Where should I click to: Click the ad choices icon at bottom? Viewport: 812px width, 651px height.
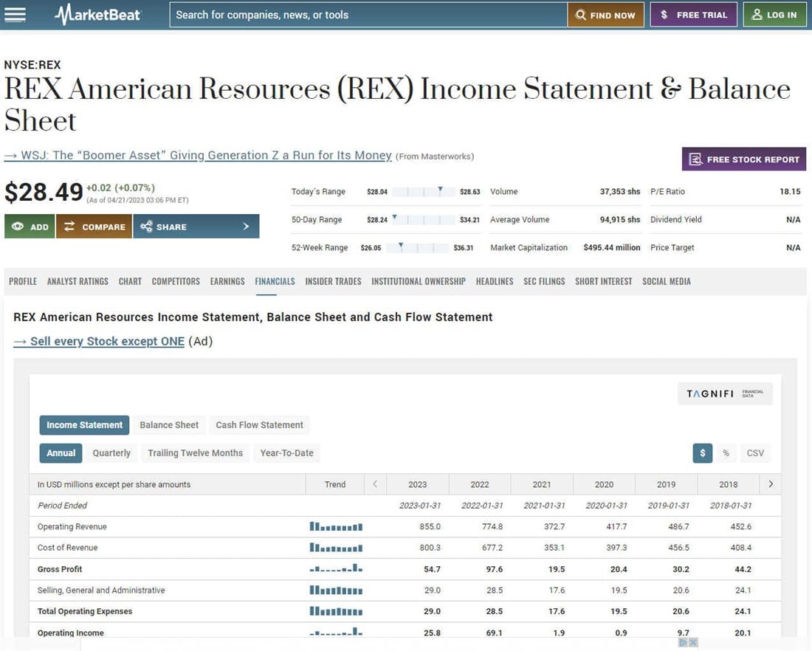tap(683, 642)
